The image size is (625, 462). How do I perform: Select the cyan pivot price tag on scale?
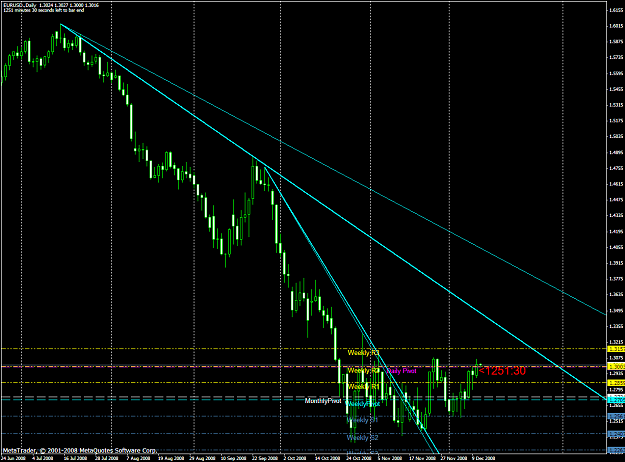tap(616, 399)
